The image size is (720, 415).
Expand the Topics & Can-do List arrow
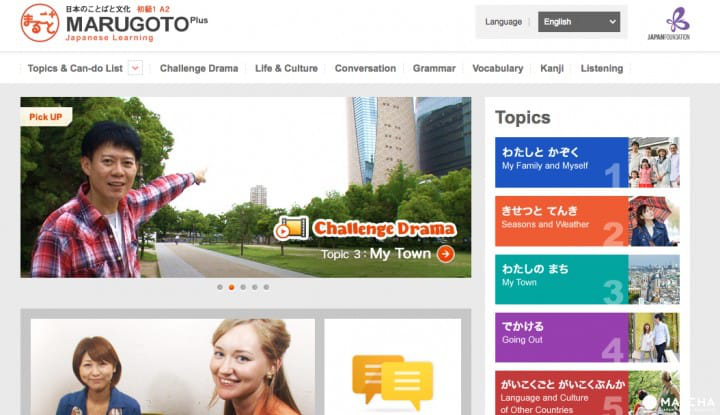136,68
